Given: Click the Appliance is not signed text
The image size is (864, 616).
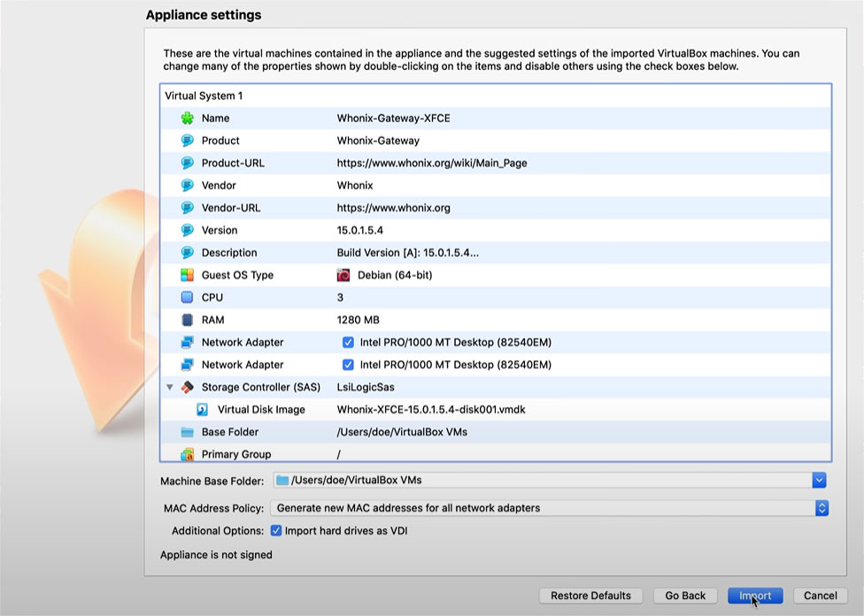Looking at the screenshot, I should 216,555.
